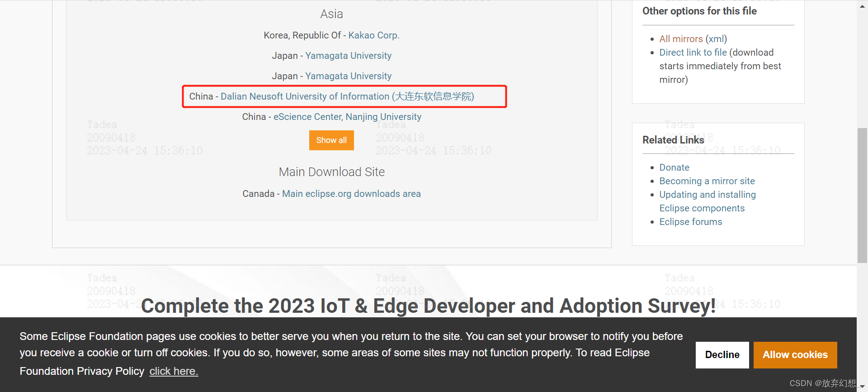
Task: Decline cookies in the banner
Action: (722, 355)
